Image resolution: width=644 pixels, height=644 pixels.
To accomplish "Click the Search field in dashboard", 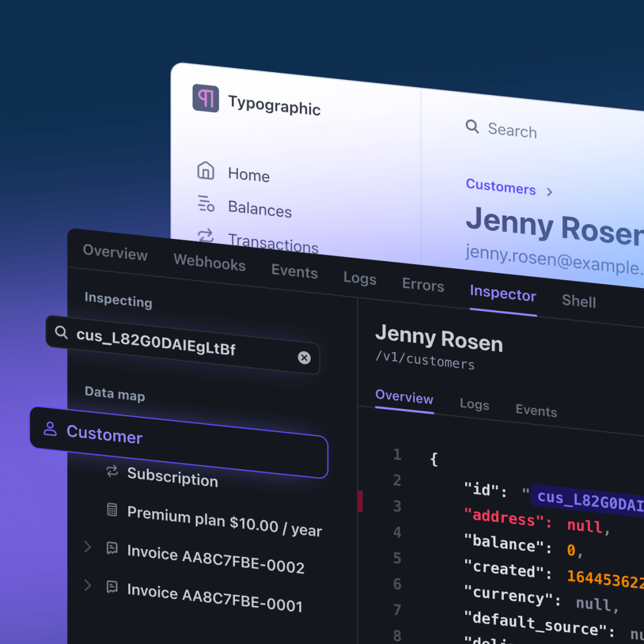I will pyautogui.click(x=512, y=131).
